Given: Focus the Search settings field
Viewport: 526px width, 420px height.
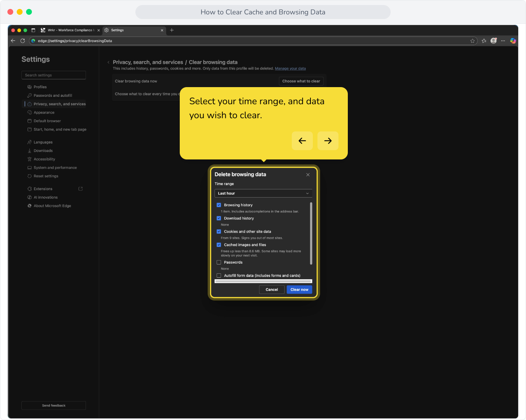Looking at the screenshot, I should click(x=54, y=75).
